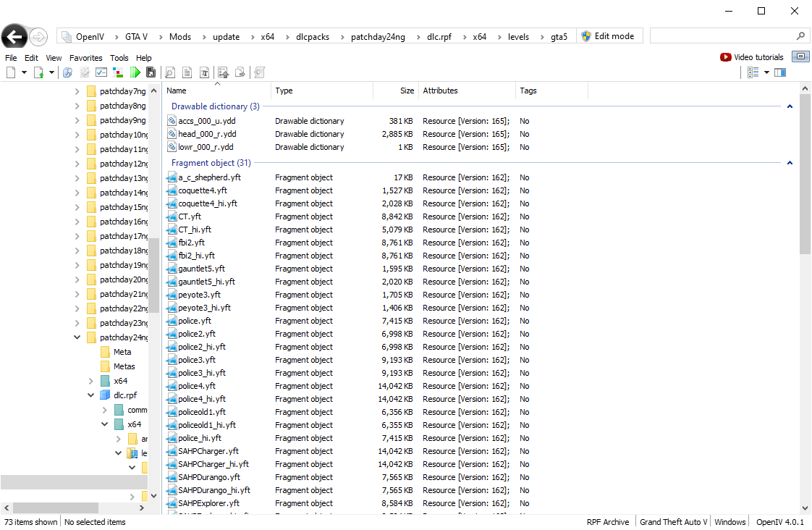Click the black back navigation arrow
This screenshot has height=530, width=812.
(x=14, y=36)
